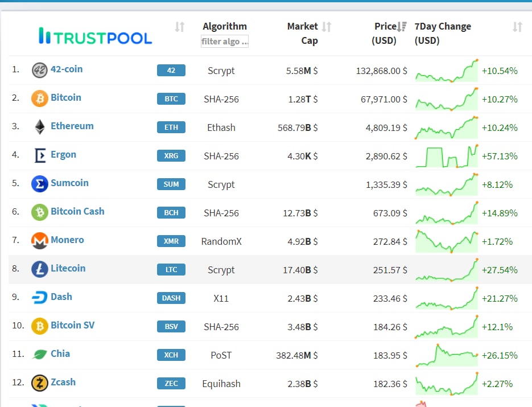Viewport: 532px width, 407px height.
Task: Click the Bitcoin SV yellow icon
Action: point(40,326)
